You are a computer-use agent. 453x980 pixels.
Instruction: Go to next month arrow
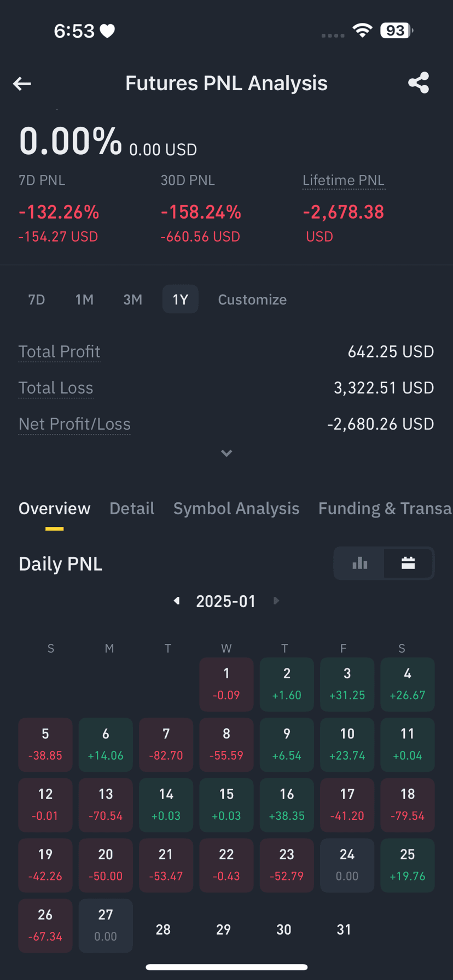(276, 601)
